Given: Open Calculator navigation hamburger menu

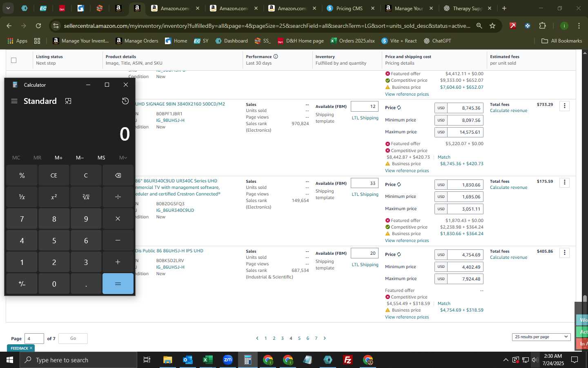Looking at the screenshot, I should pos(14,101).
